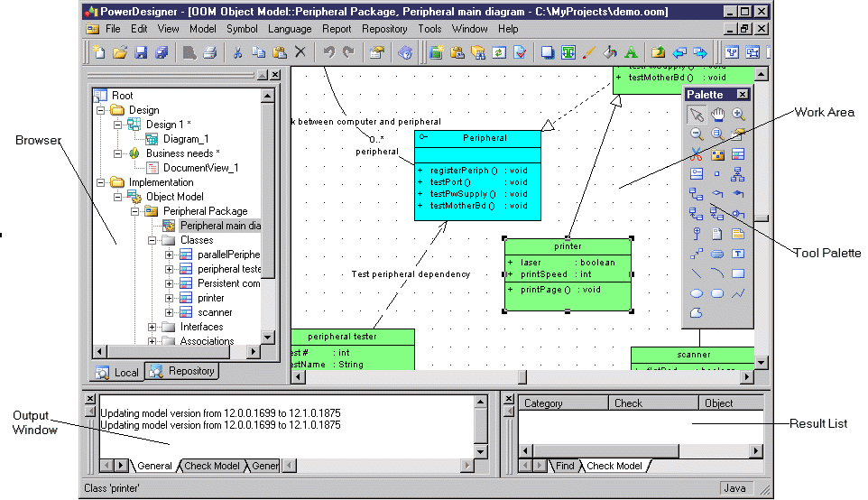Select the Rounded rectangle tool in Palette
The image size is (868, 500).
click(x=717, y=293)
